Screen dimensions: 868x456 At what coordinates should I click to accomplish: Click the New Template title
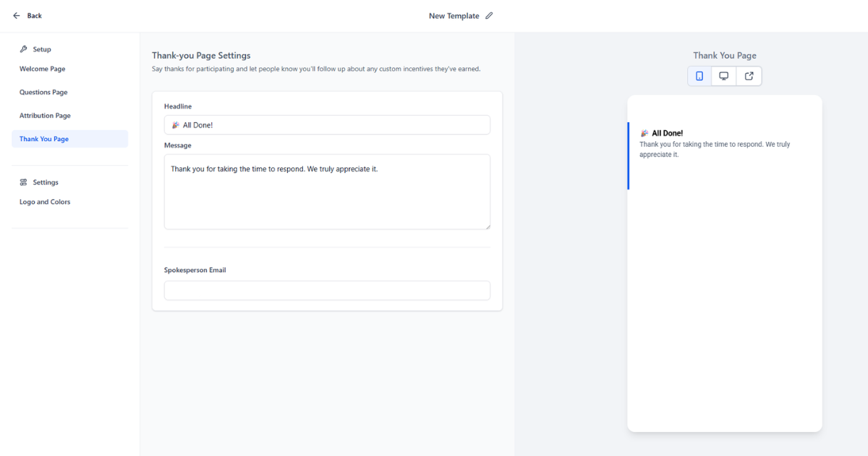point(454,16)
